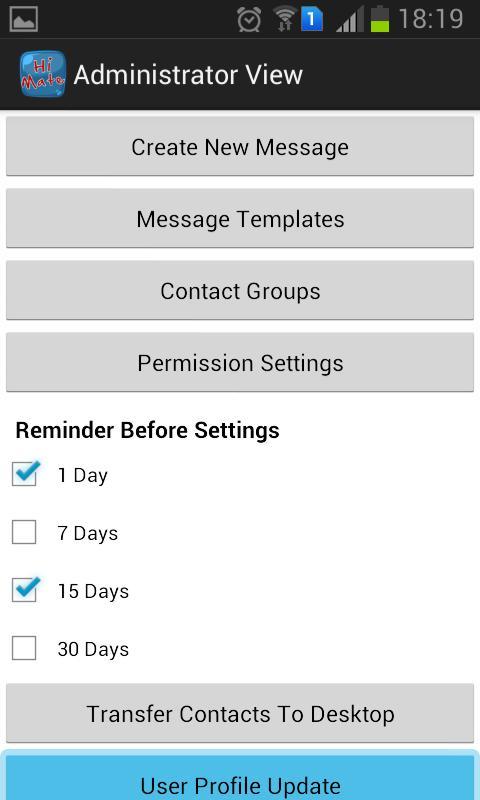Tap the Hi Mate app icon
The width and height of the screenshot is (480, 800).
click(x=43, y=74)
